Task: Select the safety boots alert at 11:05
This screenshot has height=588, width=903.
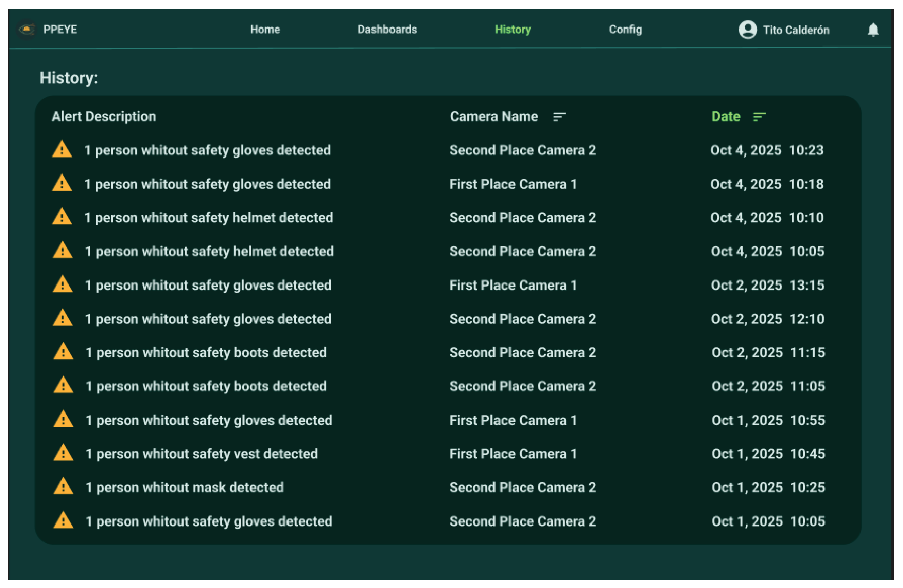Action: 206,386
